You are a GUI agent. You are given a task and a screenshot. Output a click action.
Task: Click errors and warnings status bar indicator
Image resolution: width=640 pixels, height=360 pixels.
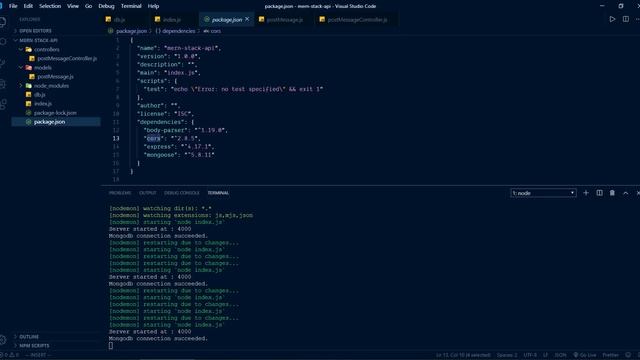(x=9, y=355)
